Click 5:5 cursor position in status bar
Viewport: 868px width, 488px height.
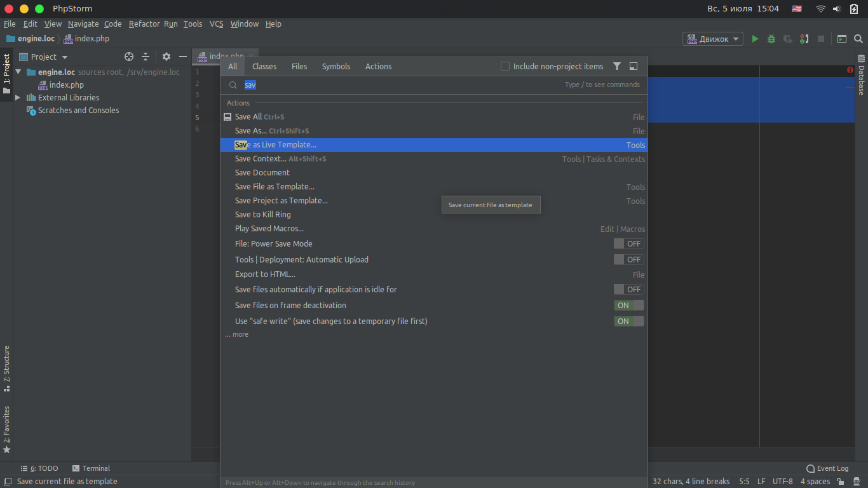744,482
